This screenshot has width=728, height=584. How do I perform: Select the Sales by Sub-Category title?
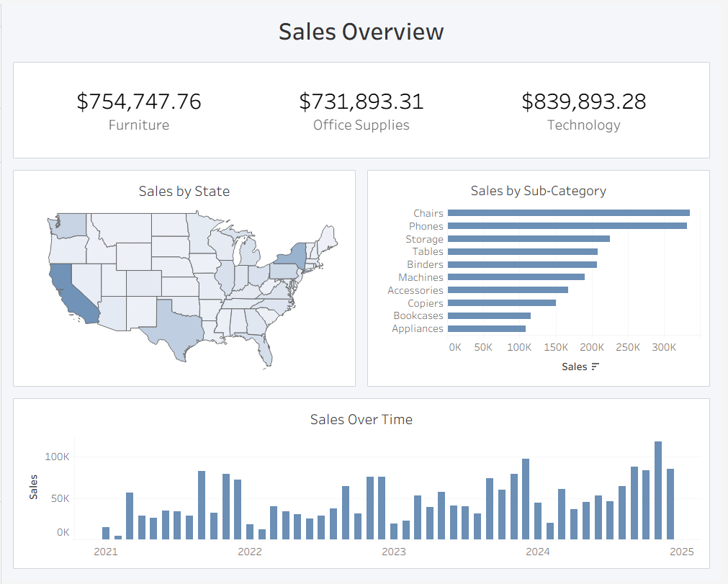pyautogui.click(x=538, y=191)
